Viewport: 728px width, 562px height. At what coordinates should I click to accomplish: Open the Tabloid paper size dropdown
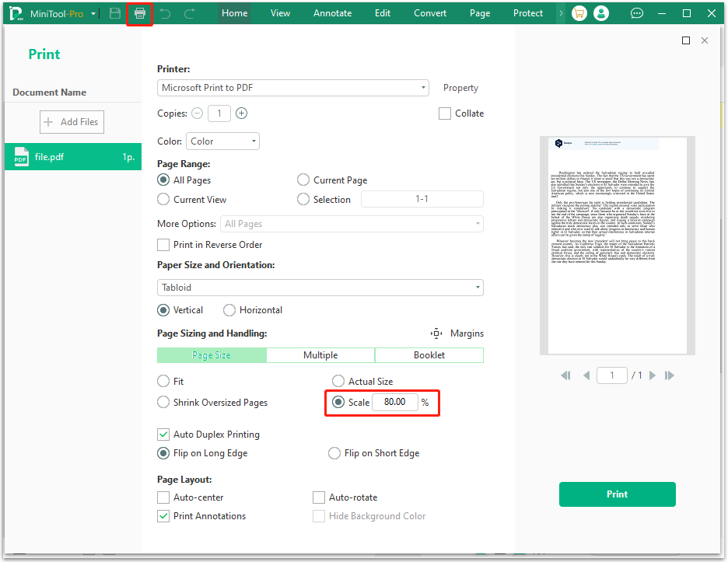click(x=320, y=288)
